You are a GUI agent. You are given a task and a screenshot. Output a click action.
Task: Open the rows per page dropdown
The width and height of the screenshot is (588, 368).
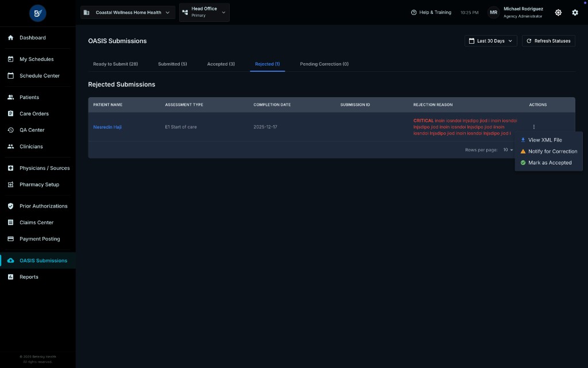[x=508, y=150]
